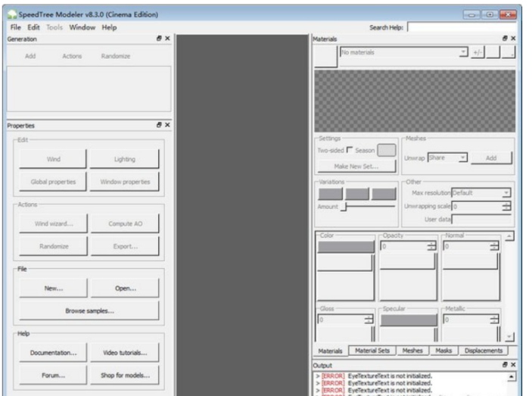Click Randomize in Actions group
532x396 pixels.
tap(53, 246)
